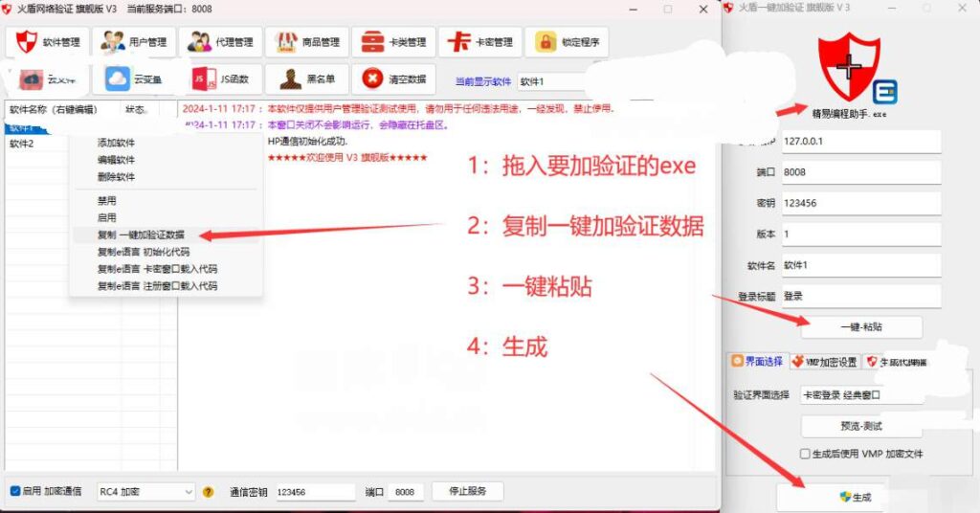The width and height of the screenshot is (980, 513).
Task: Select 复制 一键加验证数据 menu item
Action: point(141,234)
